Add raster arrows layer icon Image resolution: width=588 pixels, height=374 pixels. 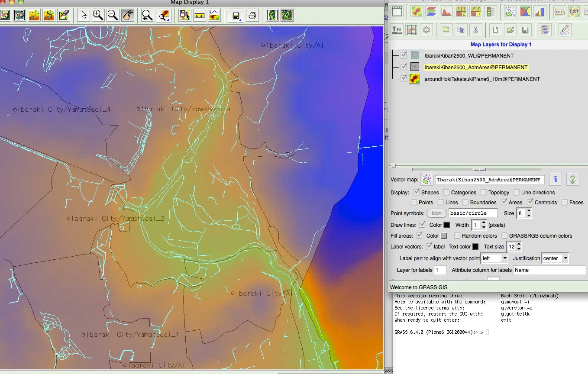(475, 11)
